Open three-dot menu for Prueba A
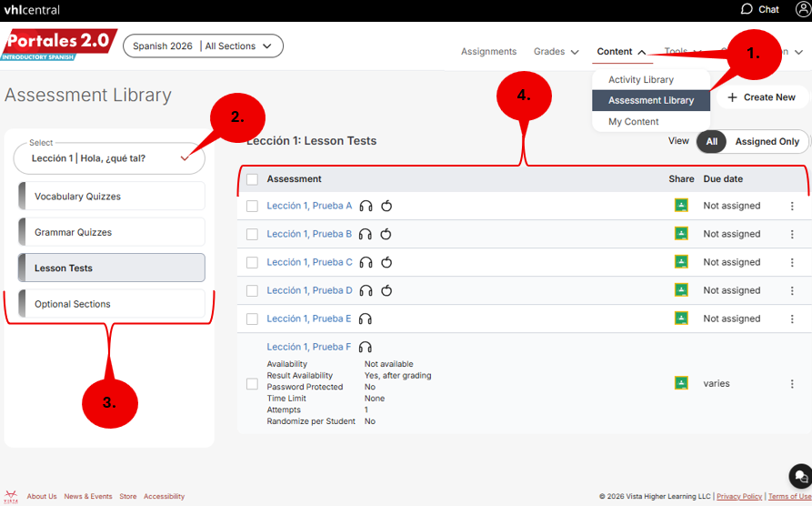The height and width of the screenshot is (506, 812). 792,206
